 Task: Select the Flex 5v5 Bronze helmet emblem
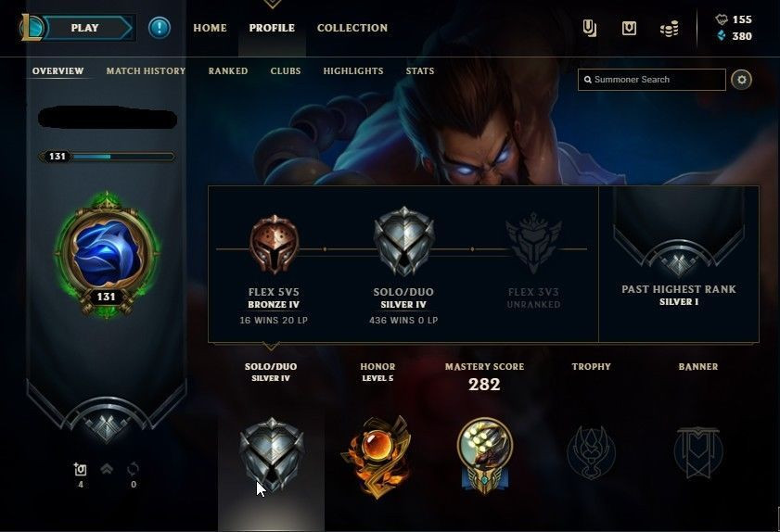[274, 244]
